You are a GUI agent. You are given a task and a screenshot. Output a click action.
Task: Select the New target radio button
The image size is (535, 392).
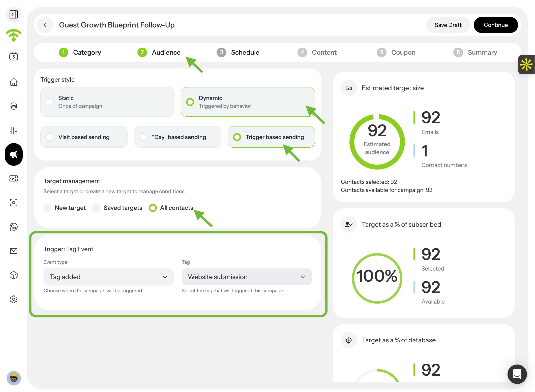(x=48, y=208)
